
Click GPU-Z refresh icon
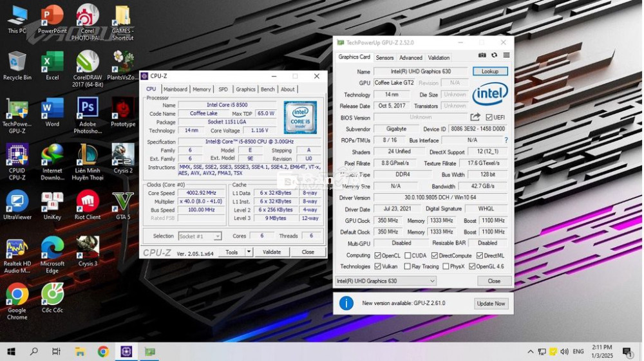point(494,55)
